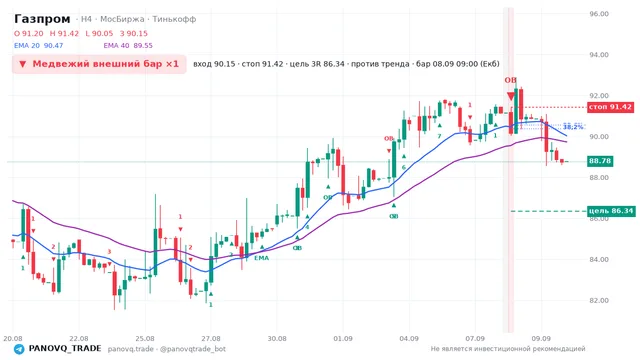This screenshot has height=360, width=640.
Task: Click the 'EMA 20 90.47' legend text
Action: click(38, 46)
